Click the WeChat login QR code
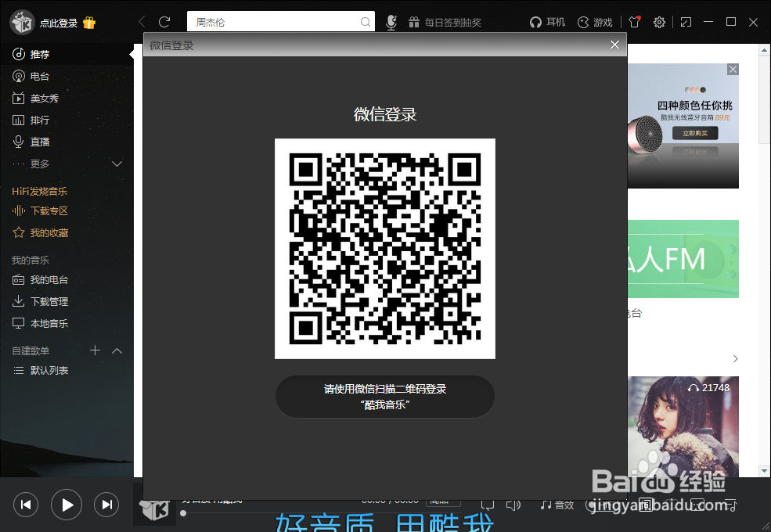Image resolution: width=771 pixels, height=532 pixels. tap(385, 249)
